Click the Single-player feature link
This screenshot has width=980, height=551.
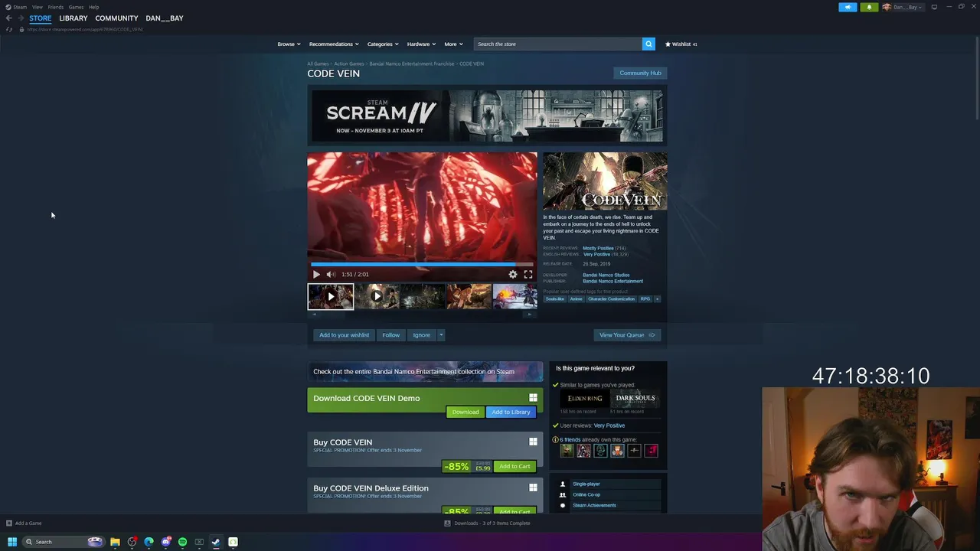[586, 484]
